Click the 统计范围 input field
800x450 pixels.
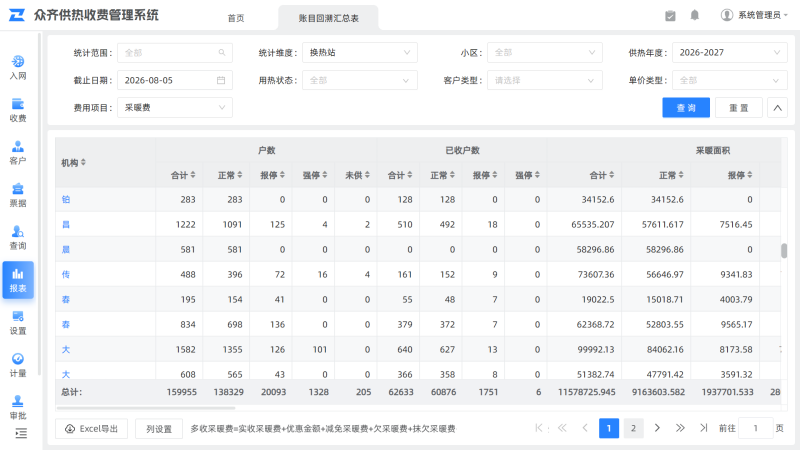click(175, 53)
